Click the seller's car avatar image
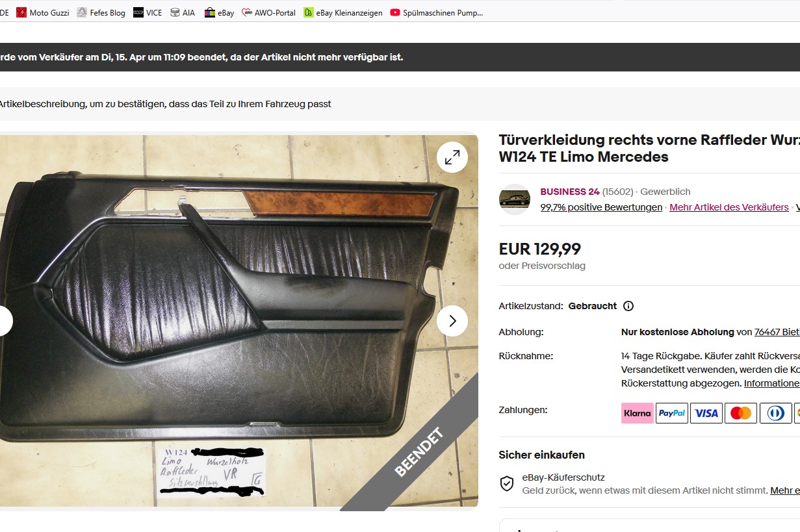The height and width of the screenshot is (532, 800). click(x=515, y=199)
